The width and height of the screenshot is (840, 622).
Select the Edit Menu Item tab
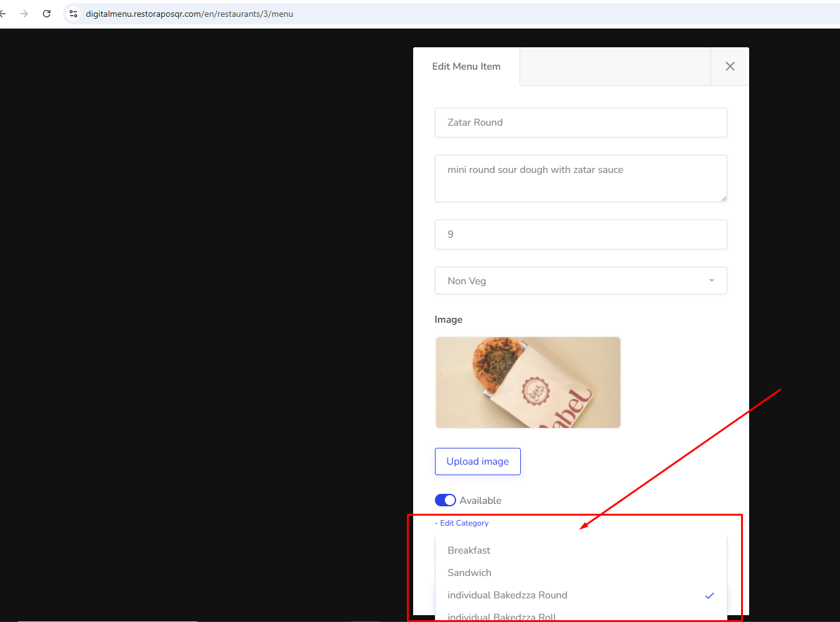tap(466, 67)
